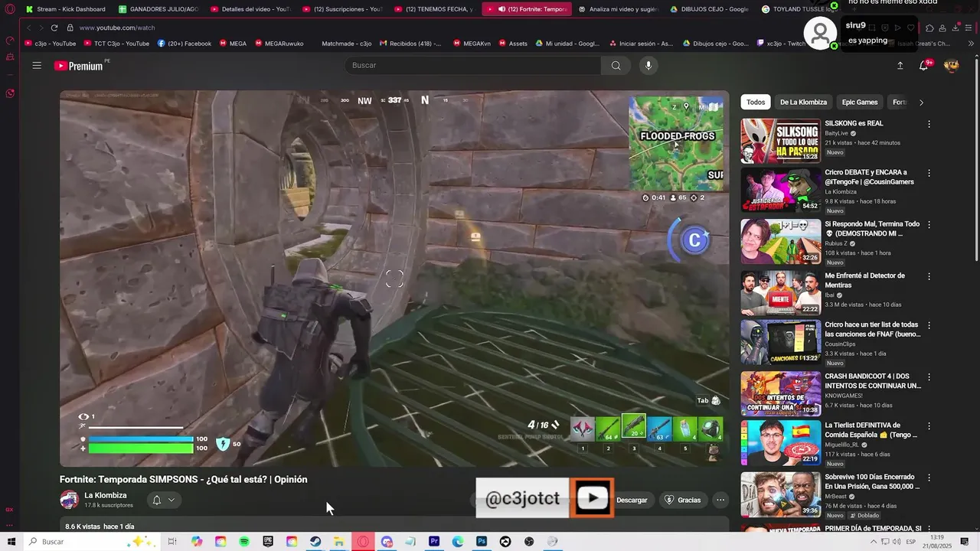Open Me Enfrenté al Detector de Mentiras thumbnail
Image resolution: width=980 pixels, height=551 pixels.
pos(780,292)
